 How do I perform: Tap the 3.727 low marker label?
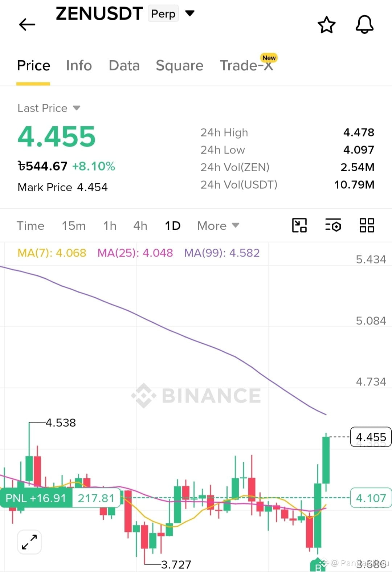(x=176, y=565)
